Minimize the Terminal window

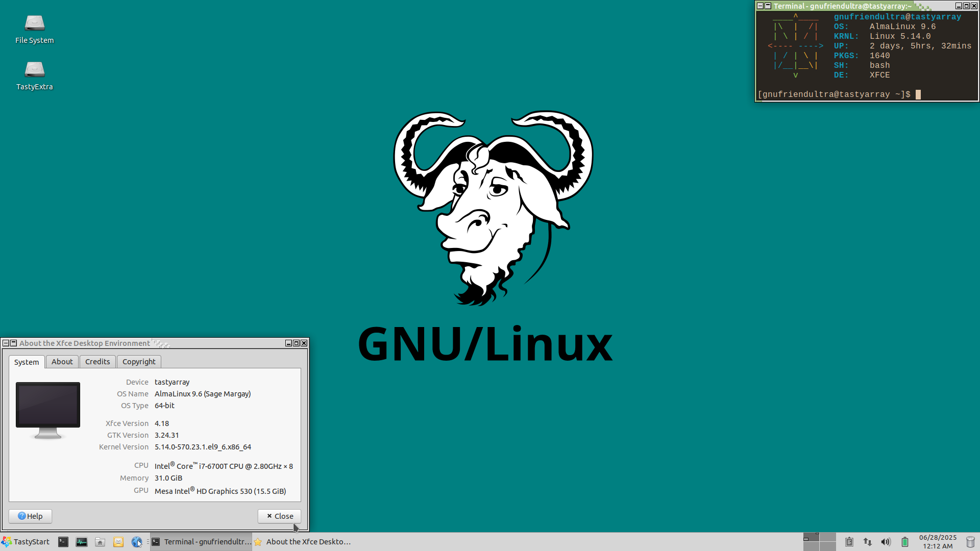click(x=959, y=6)
